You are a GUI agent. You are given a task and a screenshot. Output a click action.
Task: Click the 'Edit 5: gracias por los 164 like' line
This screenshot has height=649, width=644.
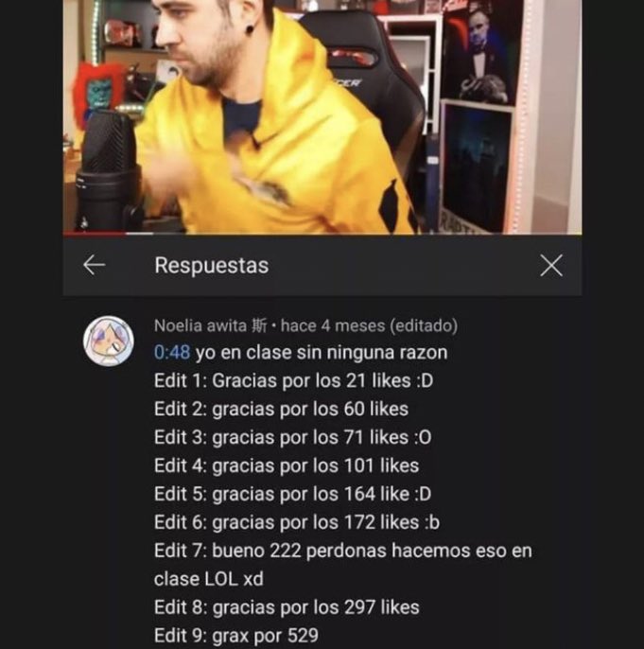point(293,494)
